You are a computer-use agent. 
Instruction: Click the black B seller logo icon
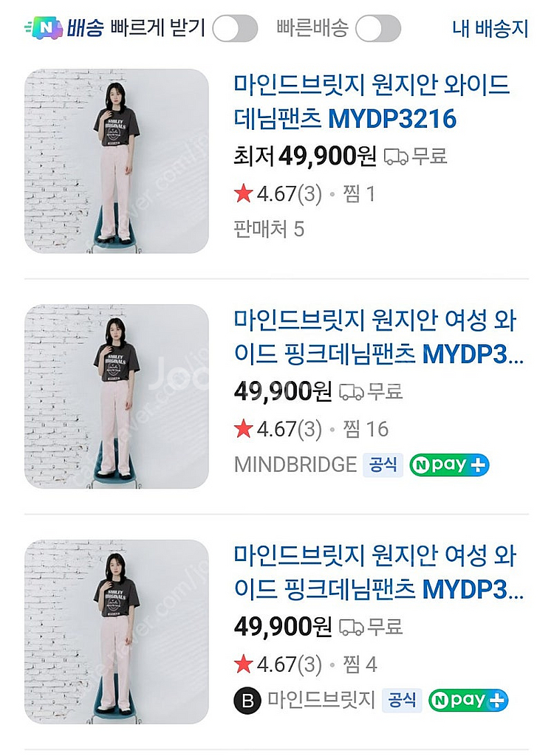(247, 700)
